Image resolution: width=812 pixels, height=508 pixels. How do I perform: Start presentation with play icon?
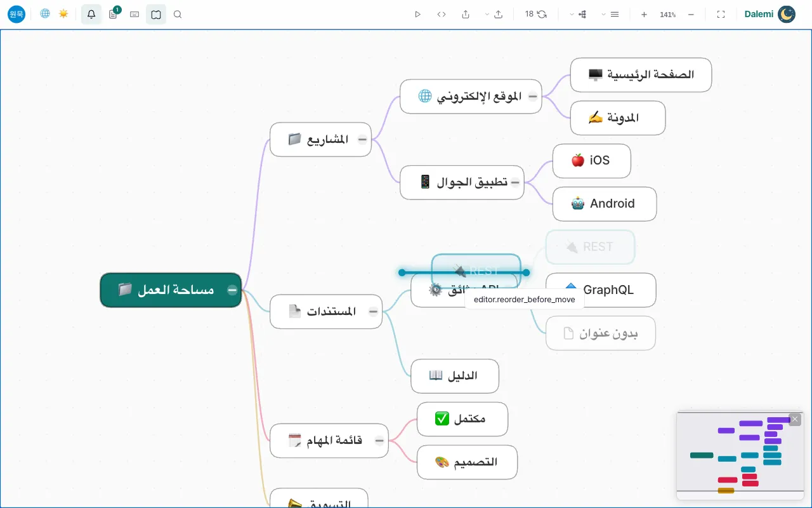417,14
